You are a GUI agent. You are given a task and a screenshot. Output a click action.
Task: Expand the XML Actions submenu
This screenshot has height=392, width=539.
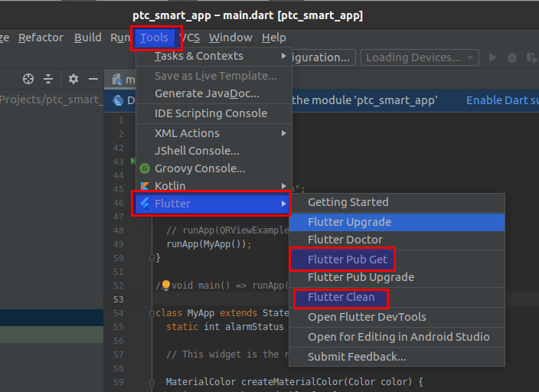(214, 133)
